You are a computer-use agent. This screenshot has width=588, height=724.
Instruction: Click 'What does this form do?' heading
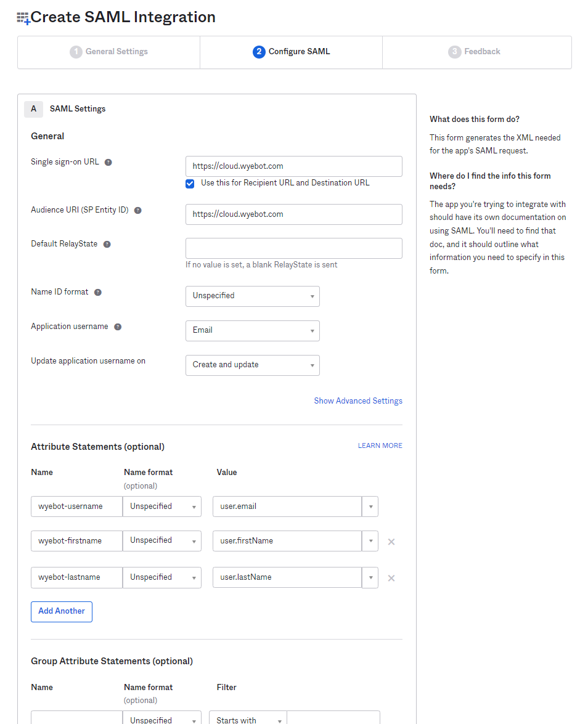click(x=475, y=119)
